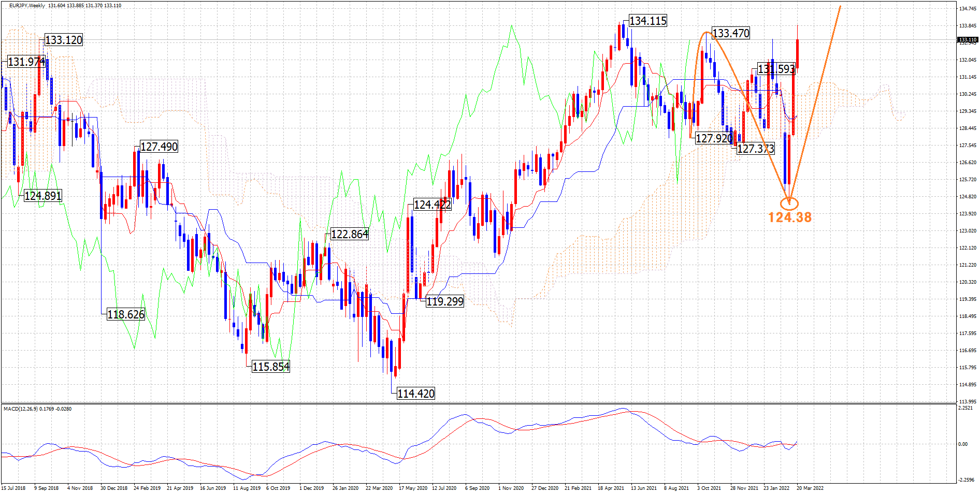Click the 3 Oct 2021 date on time axis
980x494 pixels.
pyautogui.click(x=709, y=488)
